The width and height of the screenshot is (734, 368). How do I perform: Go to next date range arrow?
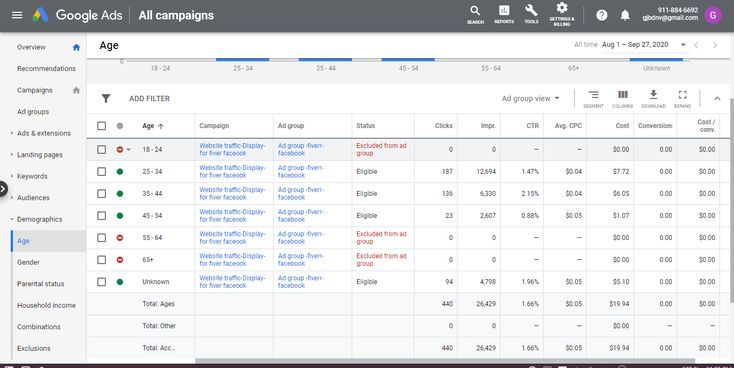click(715, 45)
